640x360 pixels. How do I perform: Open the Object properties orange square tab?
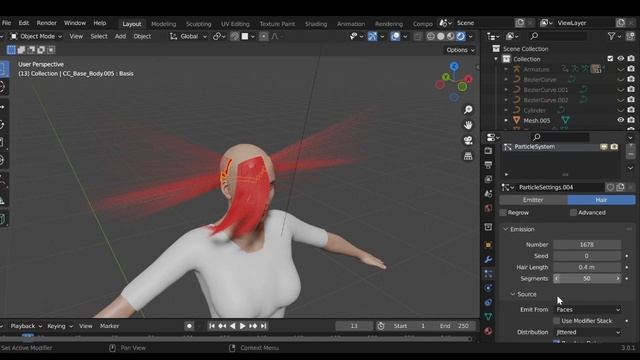pos(488,245)
